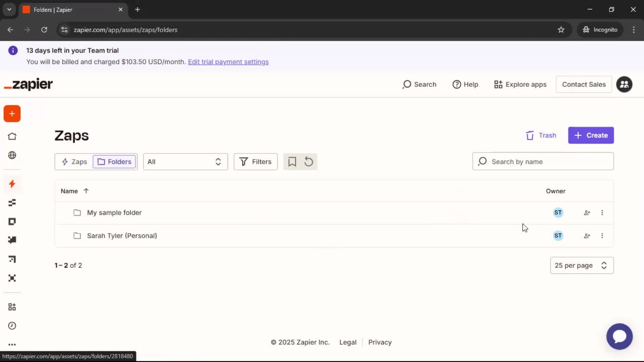The image size is (644, 362).
Task: Open the Agents icon in sidebar
Action: click(x=12, y=278)
